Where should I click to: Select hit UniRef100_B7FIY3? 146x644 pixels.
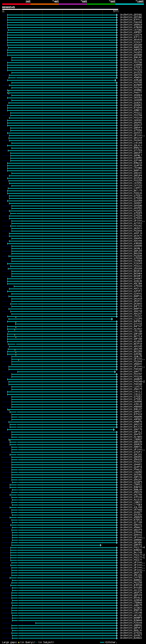tap(131, 37)
